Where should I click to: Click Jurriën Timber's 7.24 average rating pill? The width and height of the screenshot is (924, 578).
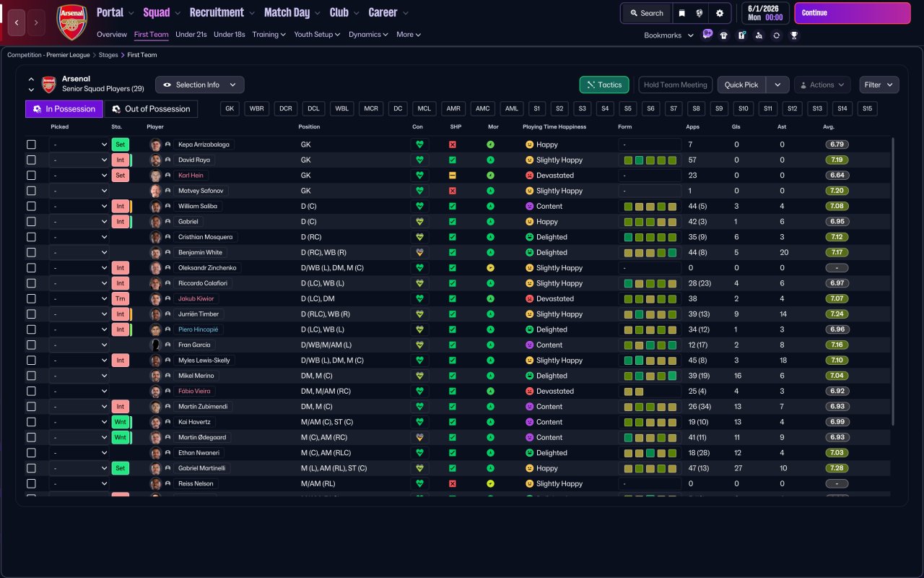837,314
